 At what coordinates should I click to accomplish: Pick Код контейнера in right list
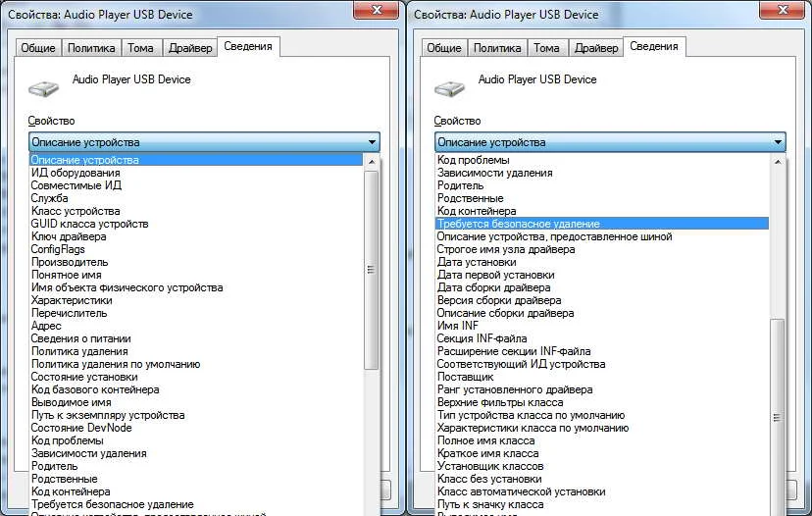tap(602, 211)
